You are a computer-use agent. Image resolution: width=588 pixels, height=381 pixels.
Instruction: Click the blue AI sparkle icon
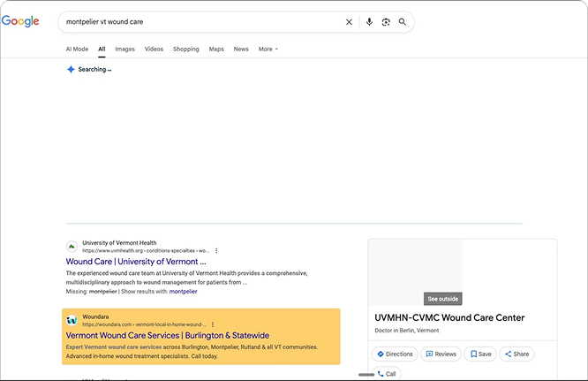tap(71, 70)
